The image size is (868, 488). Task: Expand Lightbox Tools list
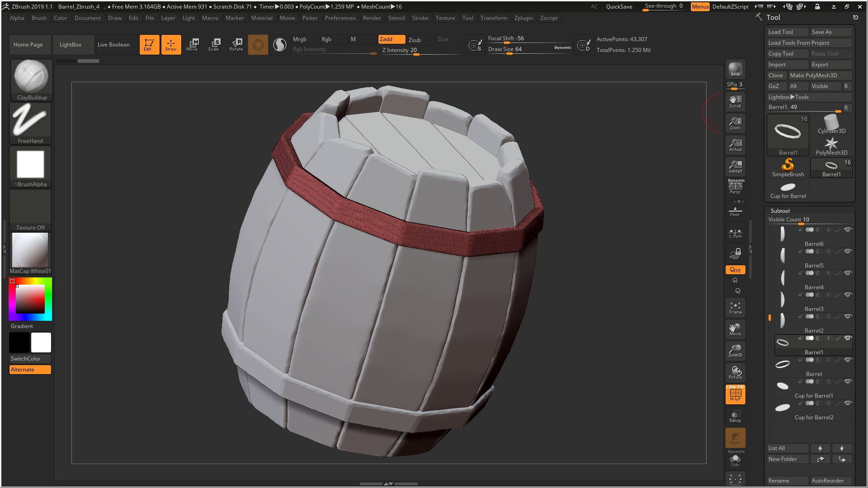pos(809,97)
